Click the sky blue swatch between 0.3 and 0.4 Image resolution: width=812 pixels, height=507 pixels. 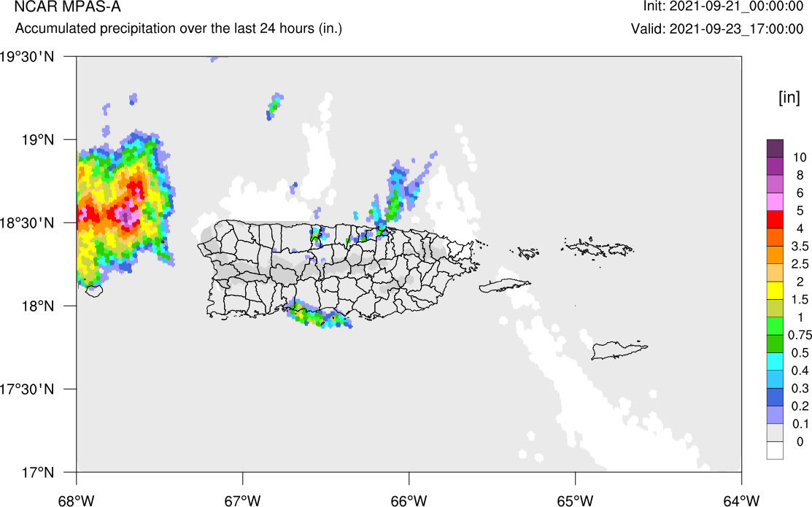click(x=775, y=379)
